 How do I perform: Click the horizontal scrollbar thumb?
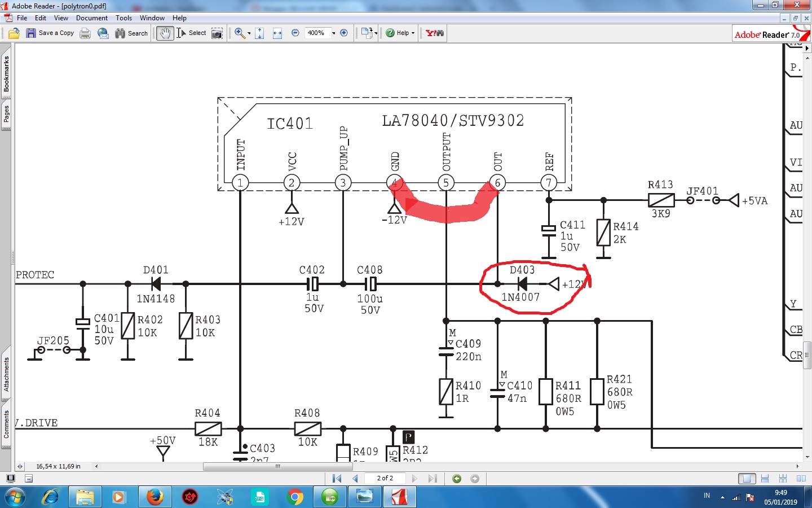coord(277,466)
